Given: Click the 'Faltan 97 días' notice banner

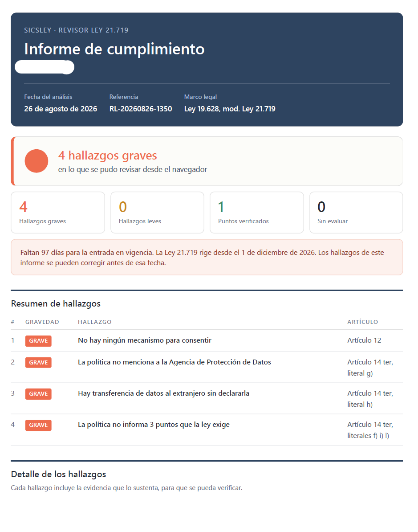Looking at the screenshot, I should click(x=207, y=257).
